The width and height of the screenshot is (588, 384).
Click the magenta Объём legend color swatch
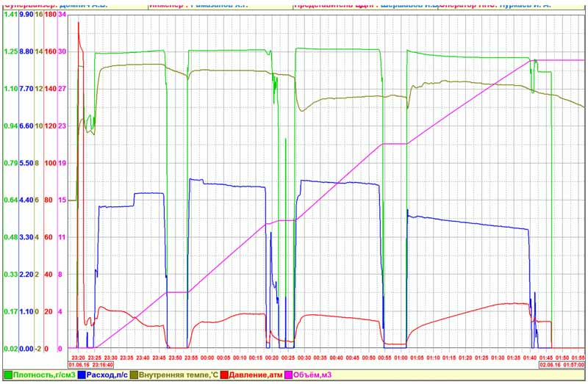coord(289,375)
